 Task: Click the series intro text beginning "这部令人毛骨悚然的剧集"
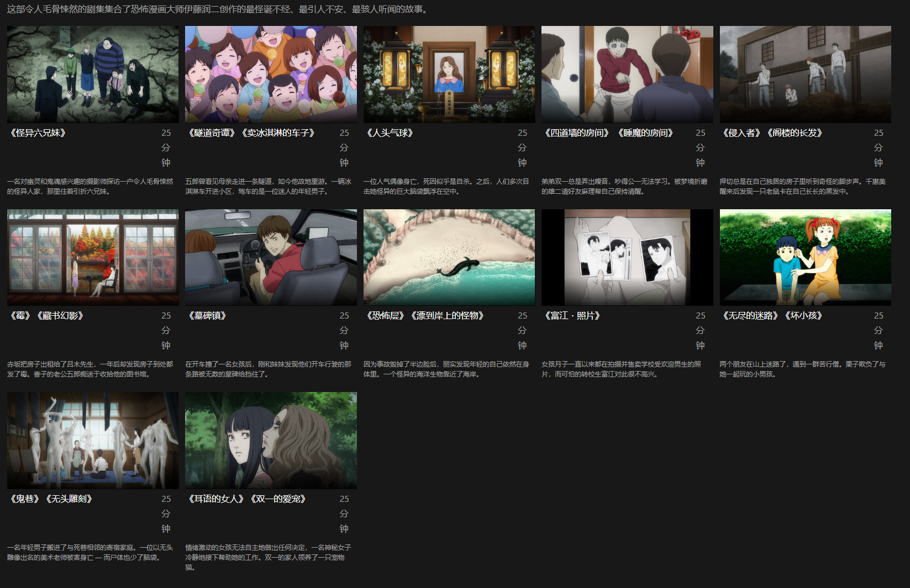point(219,9)
